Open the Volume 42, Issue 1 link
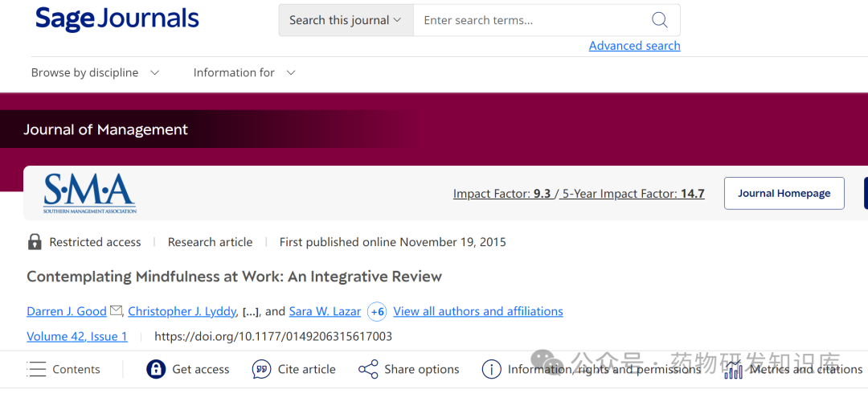Image resolution: width=868 pixels, height=398 pixels. [77, 336]
